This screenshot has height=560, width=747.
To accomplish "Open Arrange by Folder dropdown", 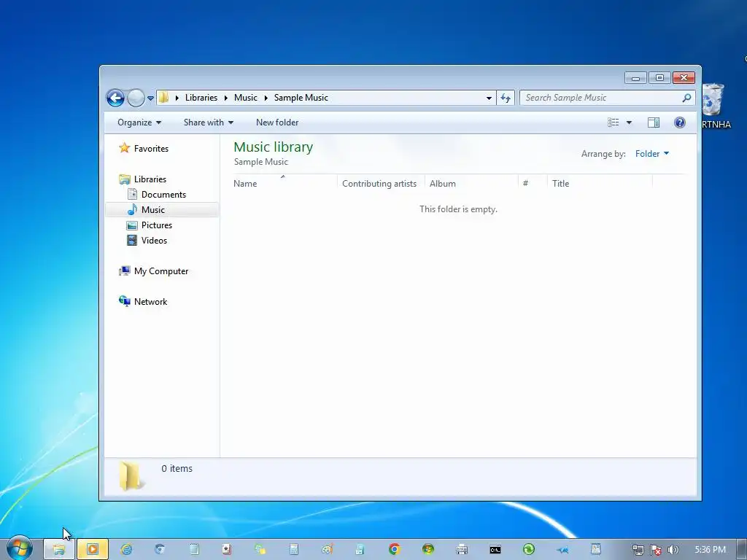I will [x=651, y=153].
